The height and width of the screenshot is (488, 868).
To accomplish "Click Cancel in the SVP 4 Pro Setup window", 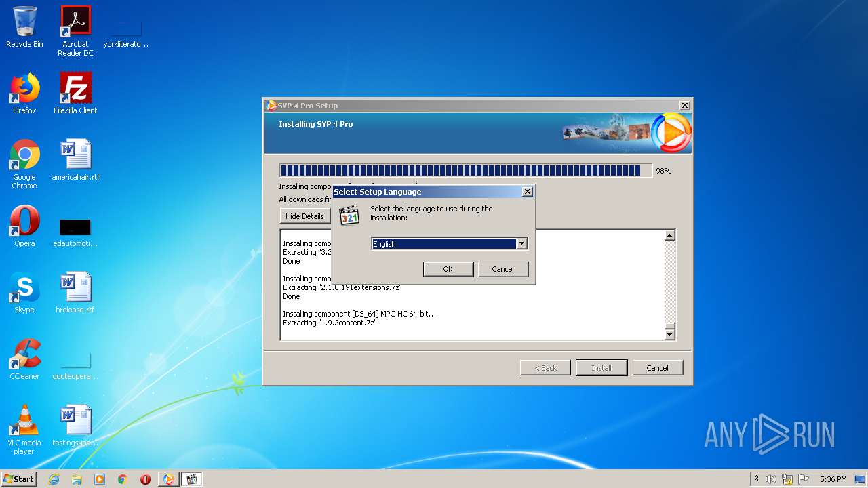I will point(657,368).
